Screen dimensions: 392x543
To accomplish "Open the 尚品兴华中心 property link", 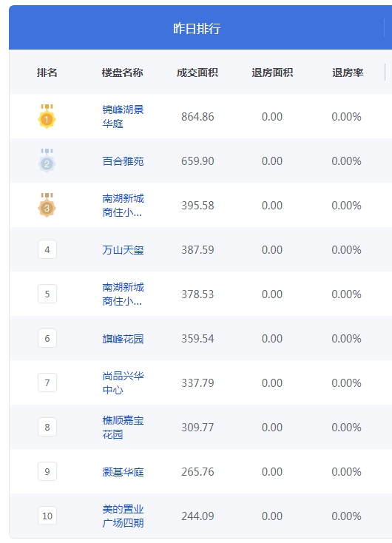I will (123, 382).
